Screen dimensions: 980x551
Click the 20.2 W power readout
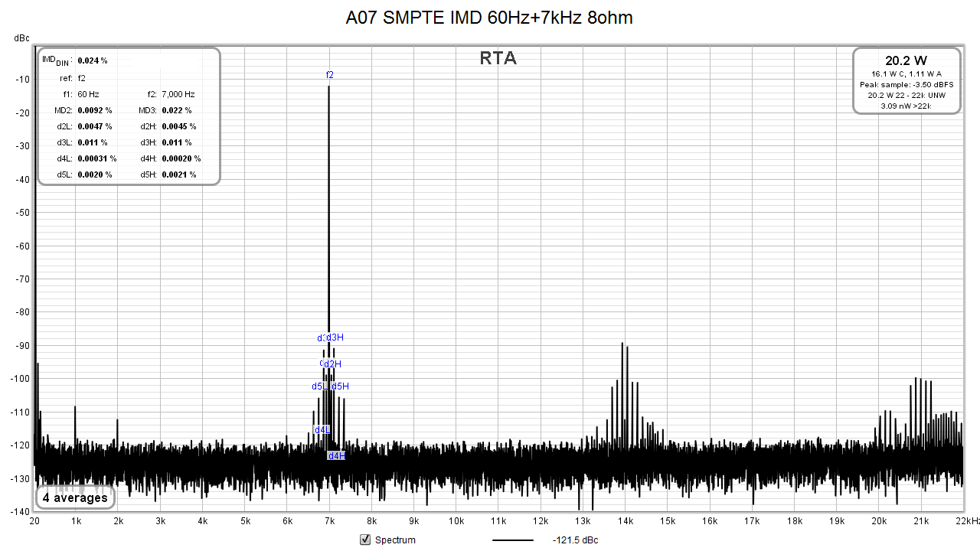click(x=906, y=60)
